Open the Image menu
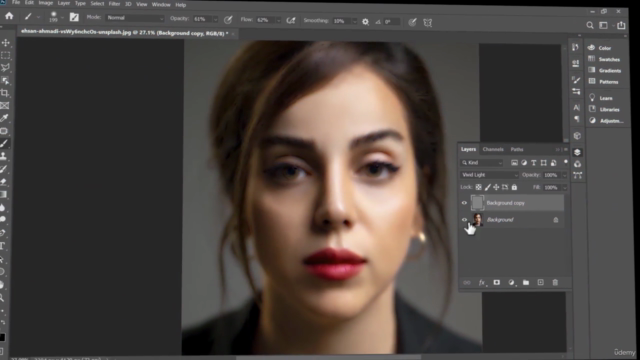The width and height of the screenshot is (640, 360). (x=46, y=3)
